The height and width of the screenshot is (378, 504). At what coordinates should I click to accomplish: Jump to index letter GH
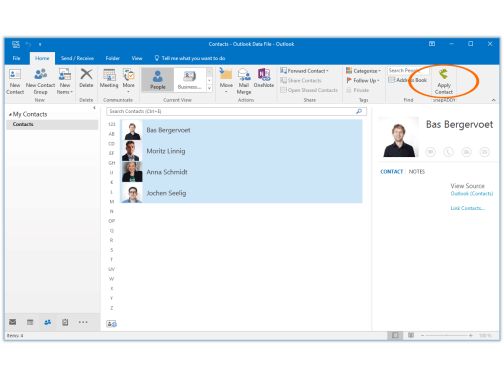click(x=112, y=163)
